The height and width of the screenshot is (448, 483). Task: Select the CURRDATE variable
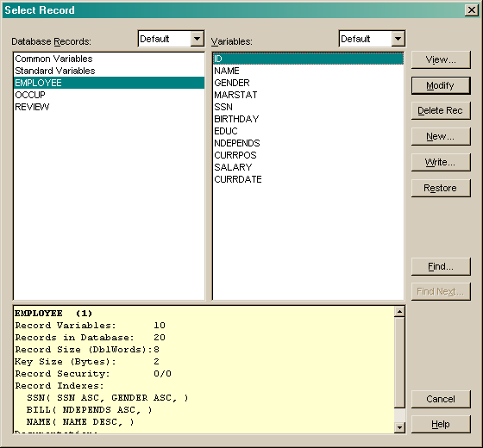coord(308,179)
